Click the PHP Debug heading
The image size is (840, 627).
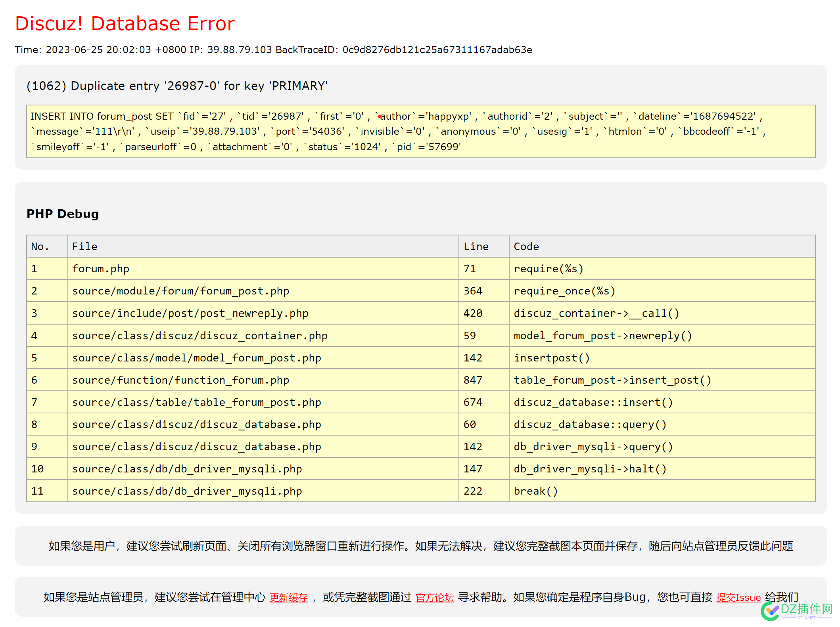[63, 214]
